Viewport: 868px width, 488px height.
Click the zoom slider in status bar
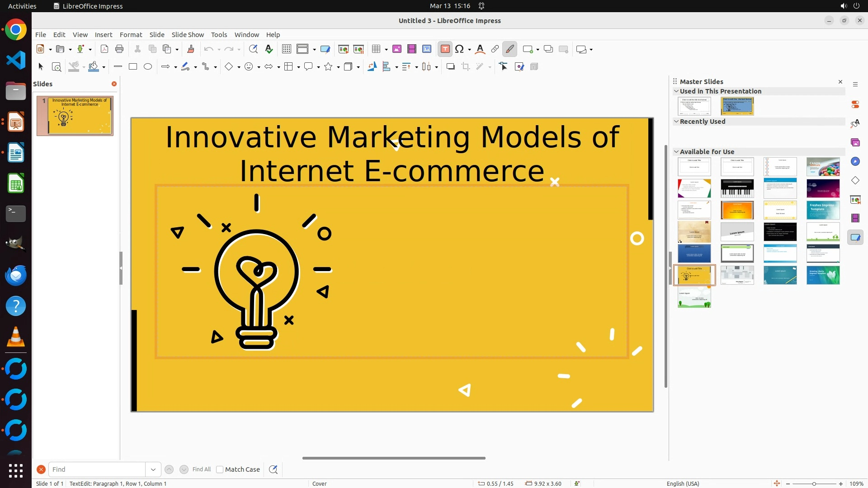coord(814,484)
